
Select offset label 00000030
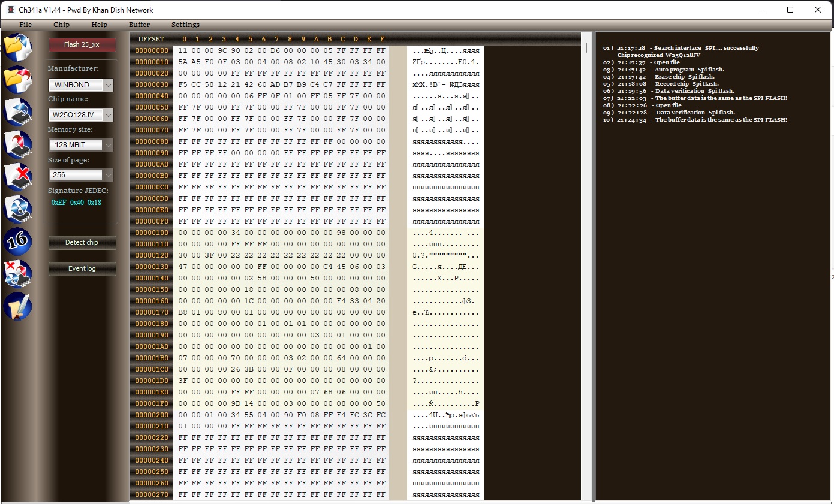point(152,85)
